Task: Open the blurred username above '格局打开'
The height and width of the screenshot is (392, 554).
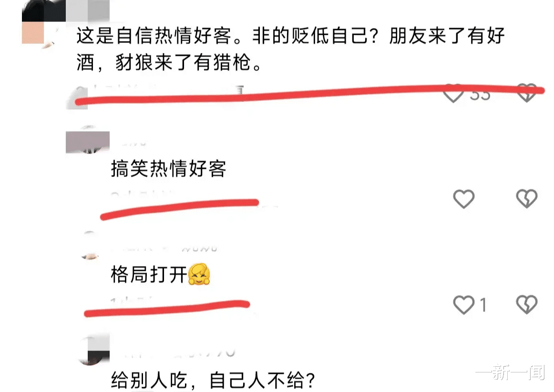Action: (166, 248)
